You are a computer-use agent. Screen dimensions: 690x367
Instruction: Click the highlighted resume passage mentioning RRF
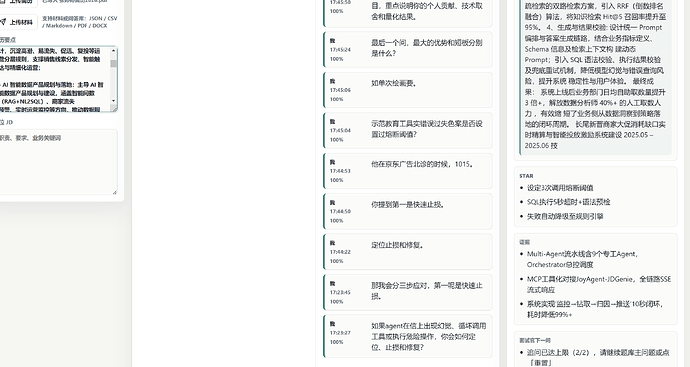click(x=595, y=76)
